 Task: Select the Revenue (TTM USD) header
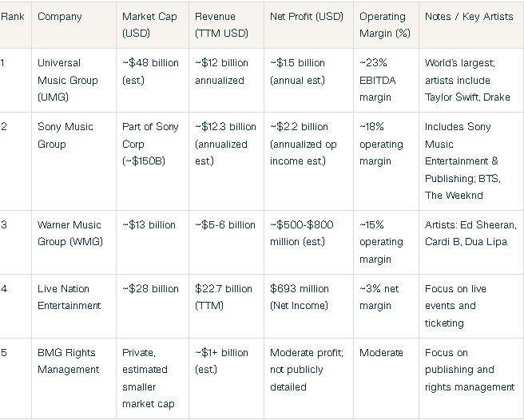coord(221,25)
